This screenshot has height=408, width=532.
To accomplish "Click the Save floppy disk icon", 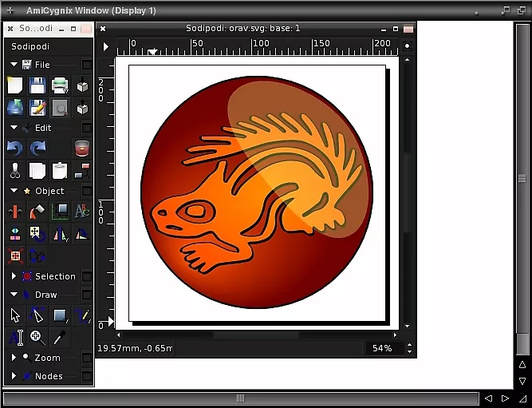I will [37, 85].
